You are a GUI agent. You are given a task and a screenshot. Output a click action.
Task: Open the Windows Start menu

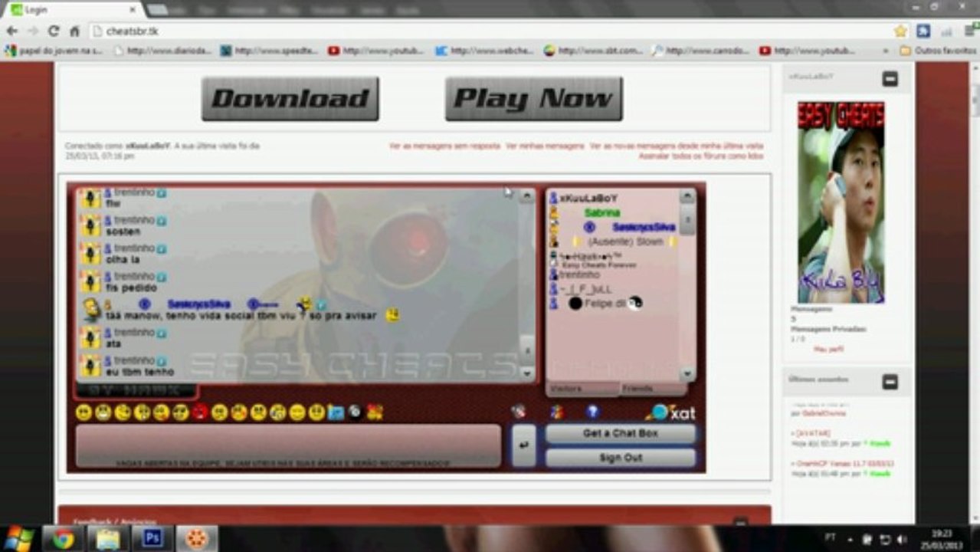[x=19, y=538]
